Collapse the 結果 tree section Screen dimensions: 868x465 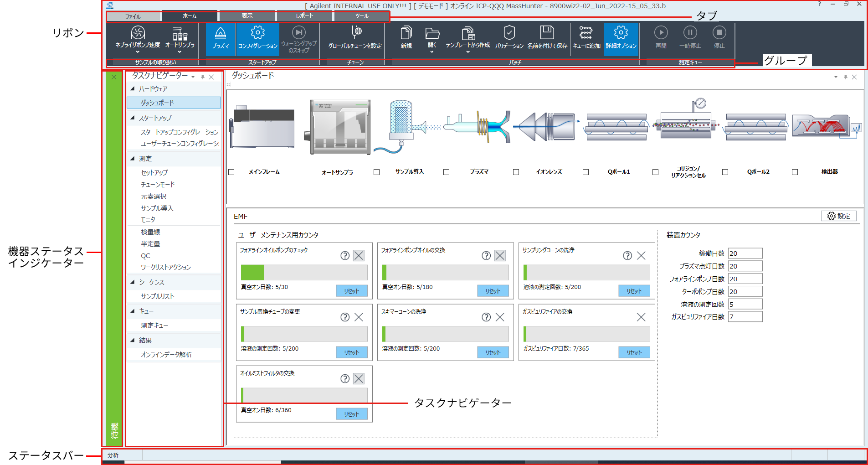133,340
